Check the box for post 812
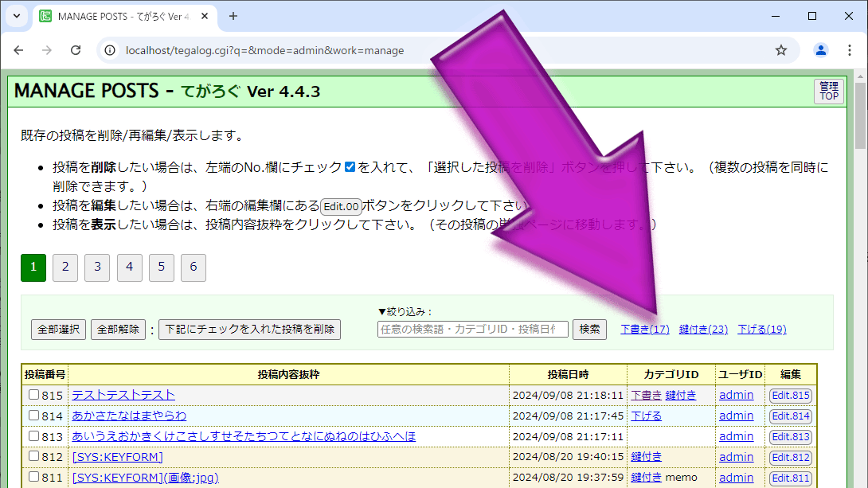This screenshot has height=488, width=868. click(x=33, y=456)
